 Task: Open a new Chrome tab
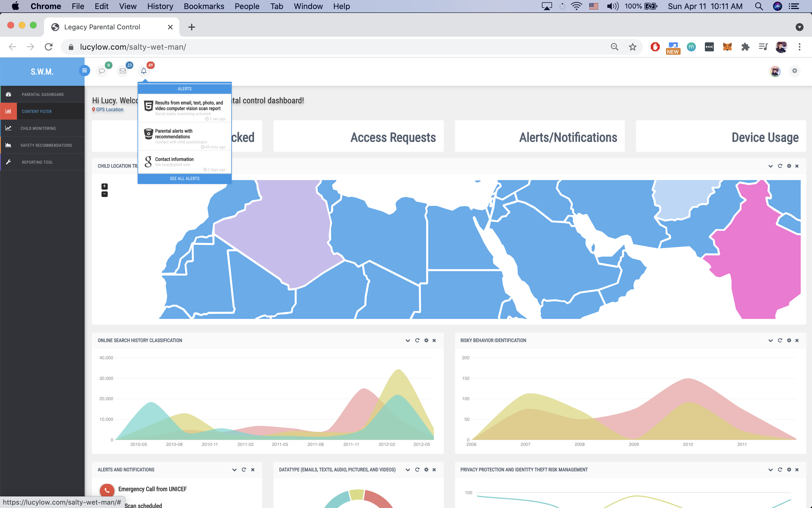[x=192, y=27]
